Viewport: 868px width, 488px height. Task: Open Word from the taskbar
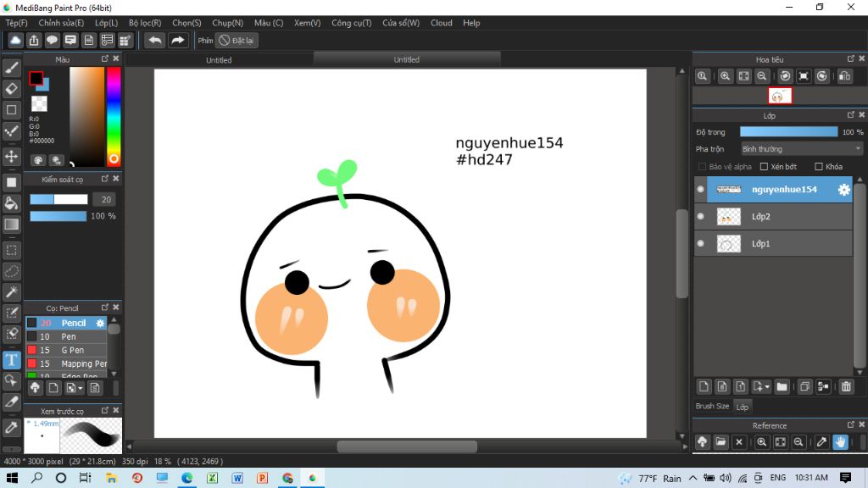tap(237, 478)
